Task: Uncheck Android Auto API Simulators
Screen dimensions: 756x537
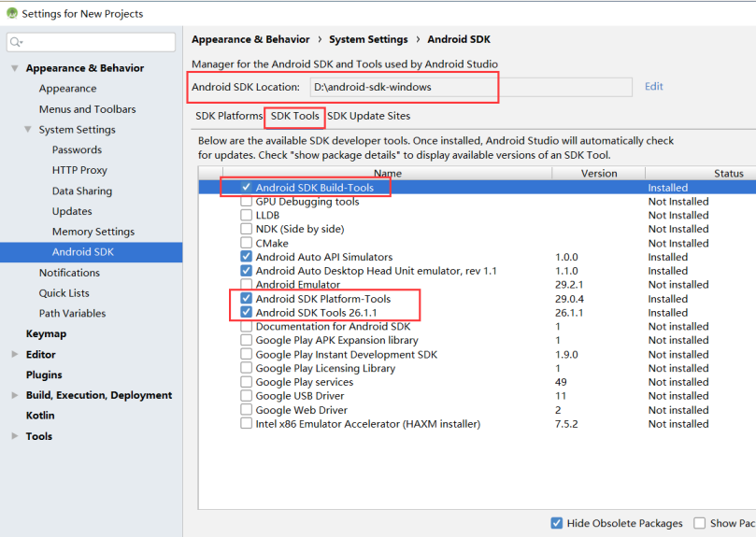Action: pyautogui.click(x=247, y=257)
